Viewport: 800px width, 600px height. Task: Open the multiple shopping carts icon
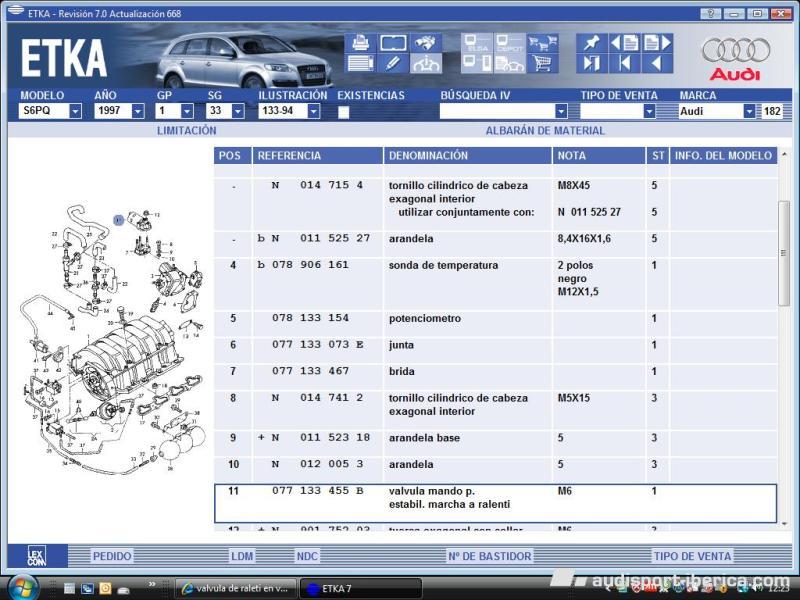coord(542,43)
